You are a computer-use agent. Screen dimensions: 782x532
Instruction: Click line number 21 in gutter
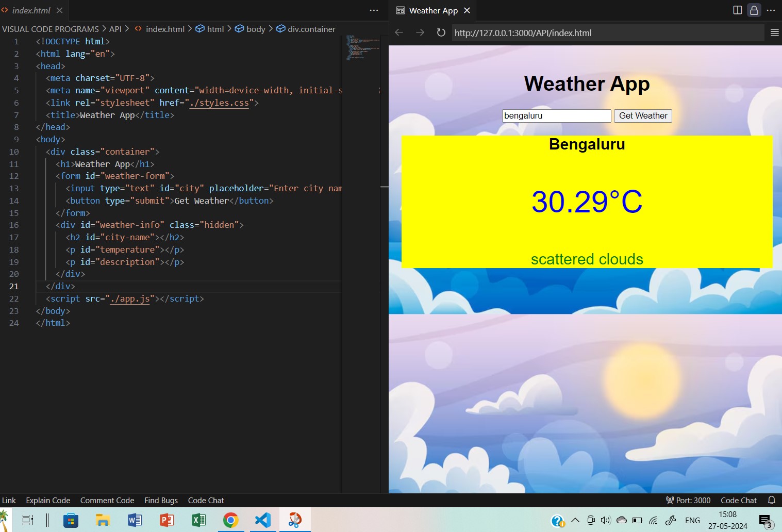click(x=14, y=286)
